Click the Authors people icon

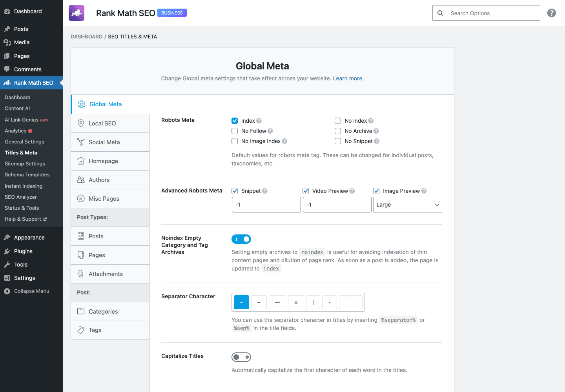[81, 180]
